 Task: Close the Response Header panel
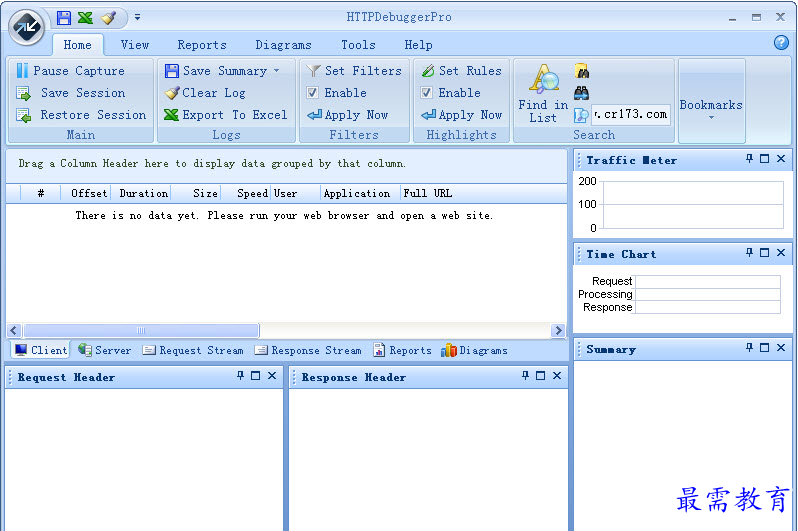(x=557, y=376)
